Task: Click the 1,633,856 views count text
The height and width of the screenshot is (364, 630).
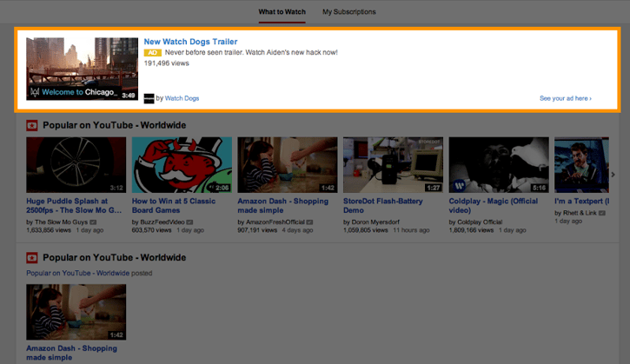Action: (48, 230)
